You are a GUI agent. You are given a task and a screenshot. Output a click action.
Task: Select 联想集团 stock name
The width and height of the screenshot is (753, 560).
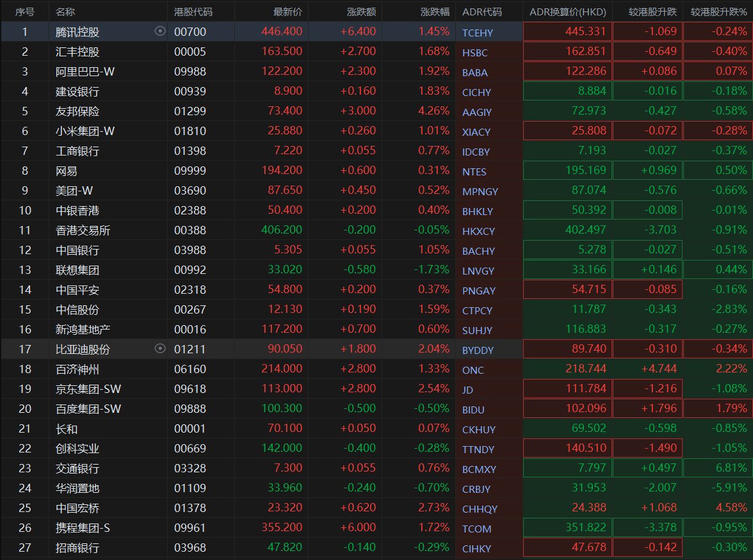pos(77,270)
